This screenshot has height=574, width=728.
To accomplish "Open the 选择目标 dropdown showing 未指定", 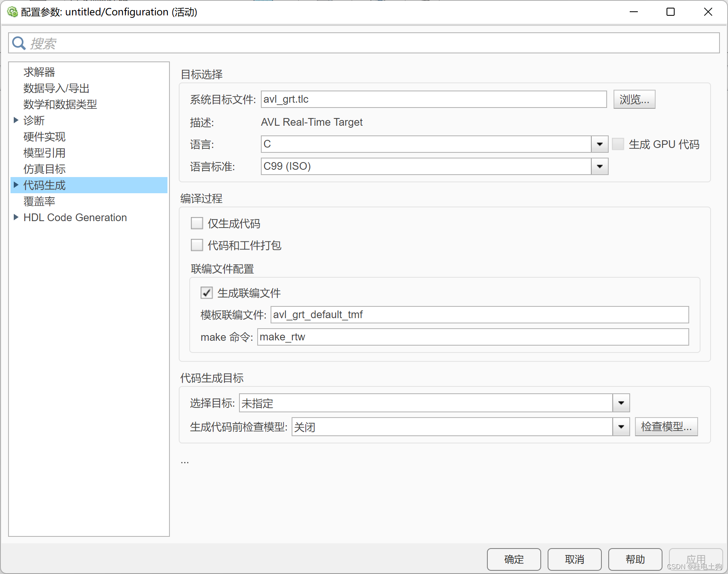I will tap(622, 403).
